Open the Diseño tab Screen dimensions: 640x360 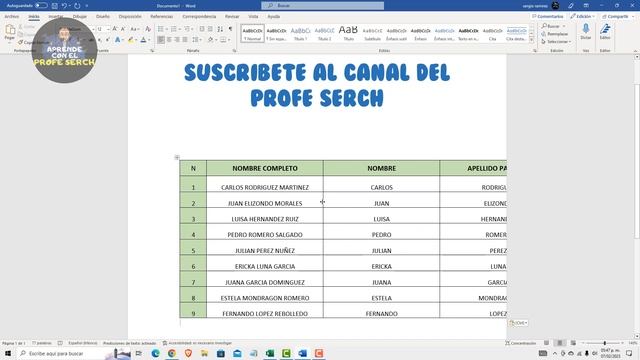coord(103,16)
